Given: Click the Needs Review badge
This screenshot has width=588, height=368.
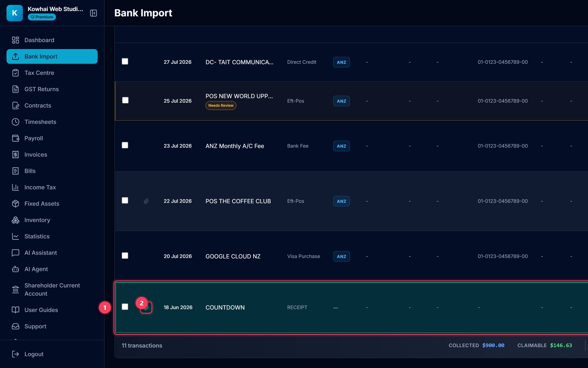Looking at the screenshot, I should 221,105.
